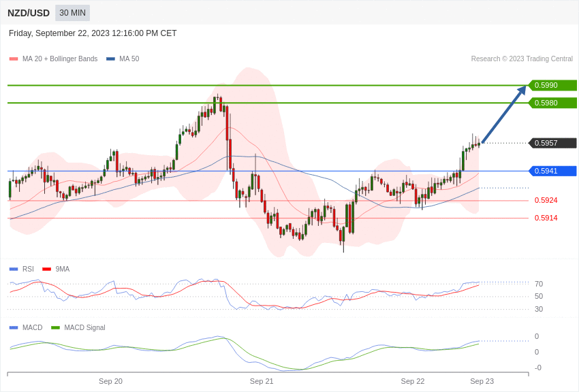The width and height of the screenshot is (579, 392).
Task: Click the NZD/USD pair title
Action: tap(29, 14)
